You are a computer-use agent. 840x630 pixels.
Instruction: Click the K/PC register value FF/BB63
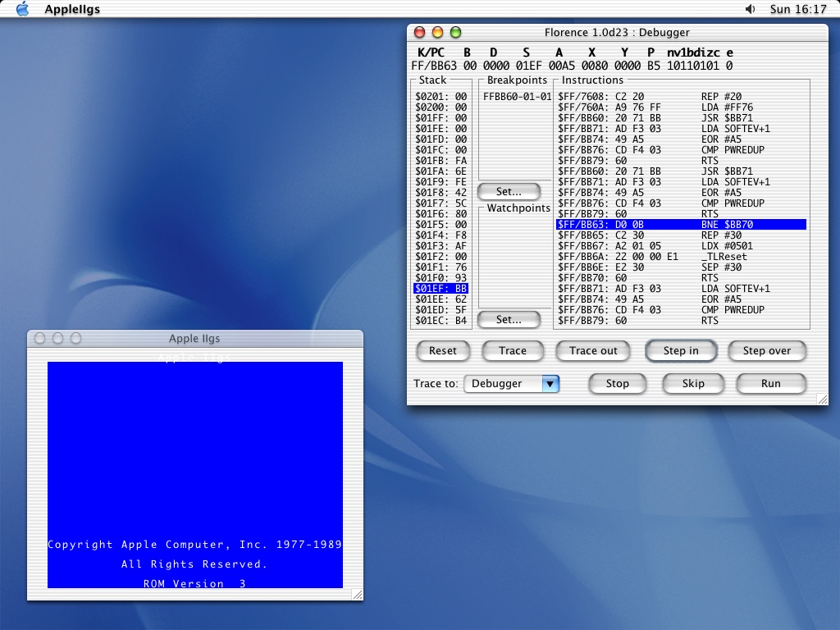(434, 66)
